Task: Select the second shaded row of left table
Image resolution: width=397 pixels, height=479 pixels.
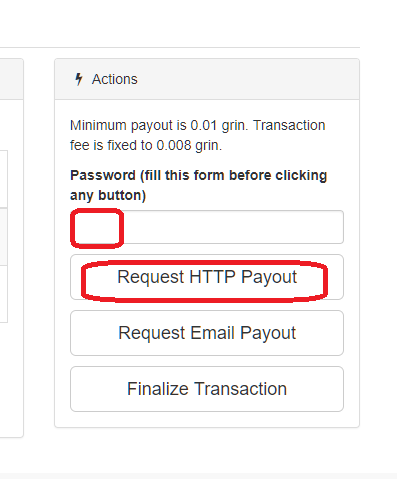Action: pos(4,237)
